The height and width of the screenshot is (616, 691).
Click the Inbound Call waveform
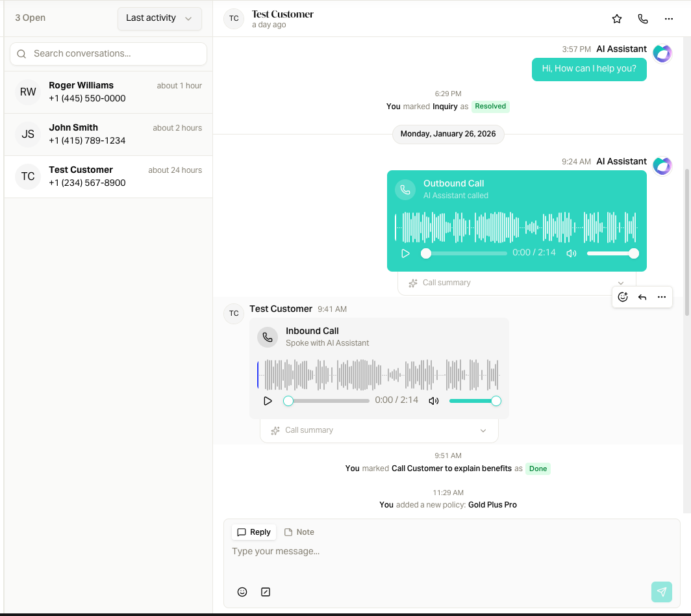pos(379,375)
